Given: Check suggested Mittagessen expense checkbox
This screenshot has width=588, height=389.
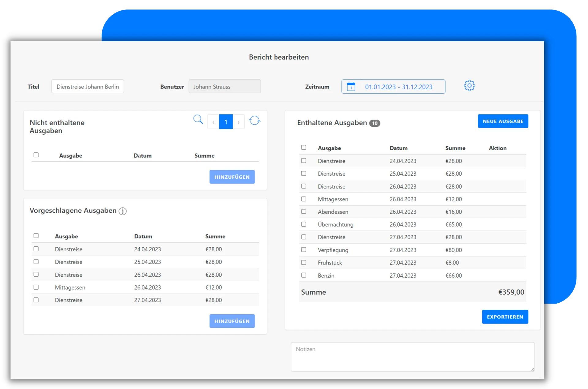Looking at the screenshot, I should click(x=36, y=287).
